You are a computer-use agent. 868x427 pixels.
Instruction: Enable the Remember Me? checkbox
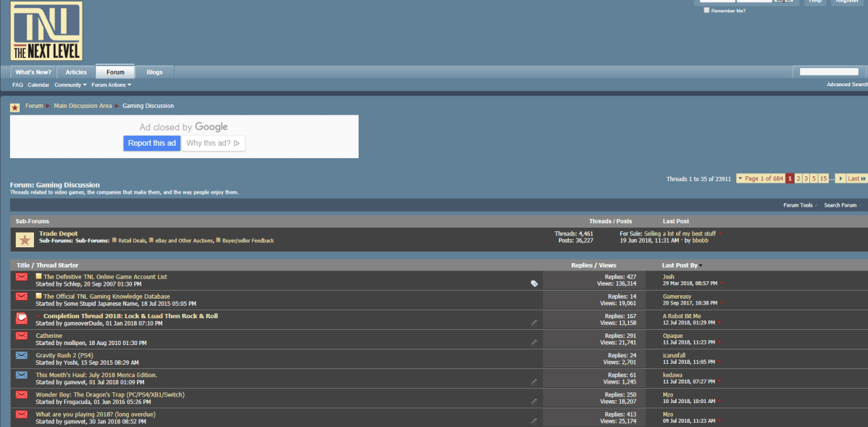point(706,10)
